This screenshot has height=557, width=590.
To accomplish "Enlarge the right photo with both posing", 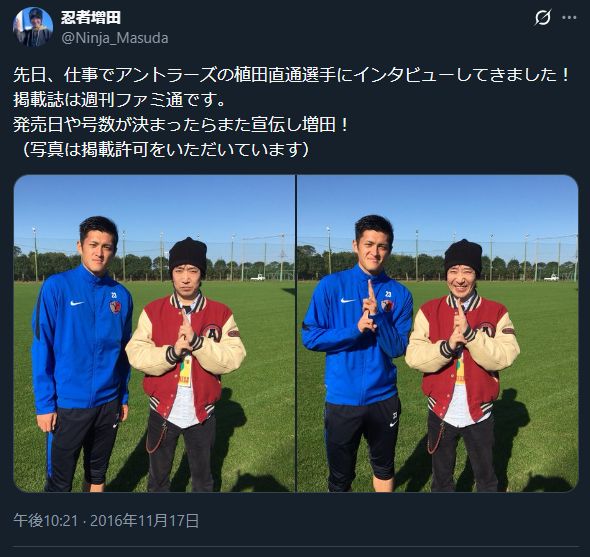I will pyautogui.click(x=438, y=333).
